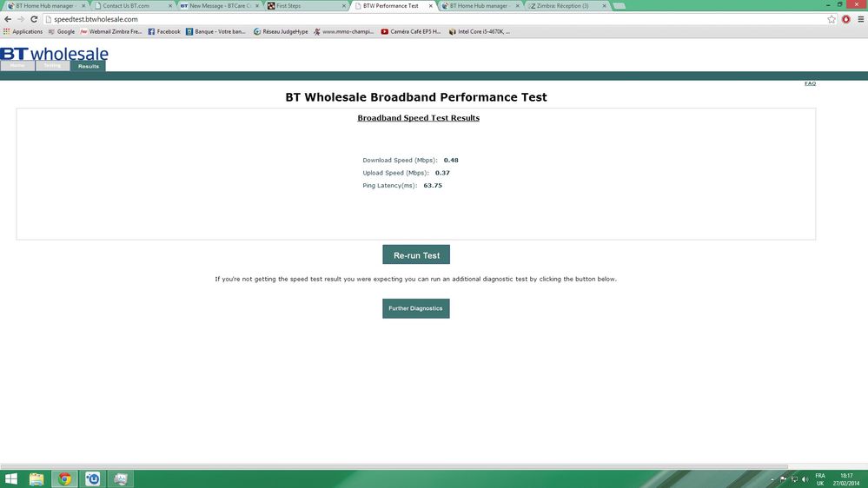Viewport: 868px width, 488px height.
Task: Switch to Contact Us BT.com tab
Action: 132,5
